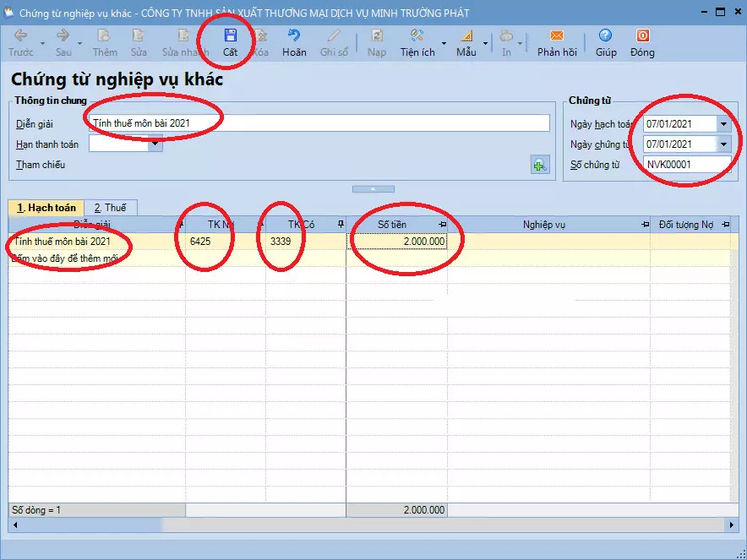Open help with Giúp

click(x=606, y=42)
